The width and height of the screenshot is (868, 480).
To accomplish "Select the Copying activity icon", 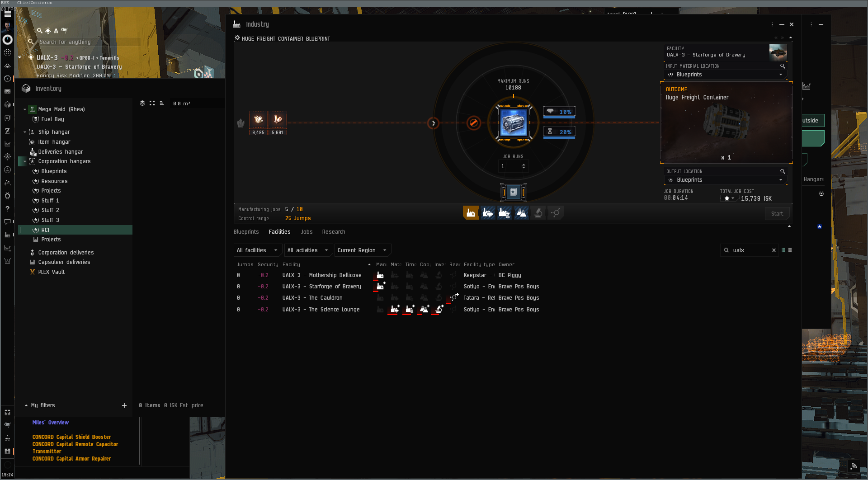I will point(521,213).
